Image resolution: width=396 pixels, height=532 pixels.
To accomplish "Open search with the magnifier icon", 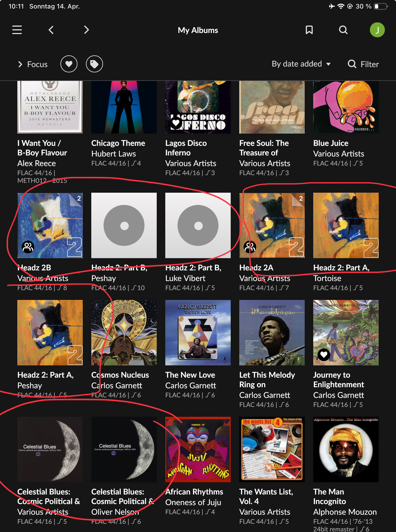I will (343, 30).
